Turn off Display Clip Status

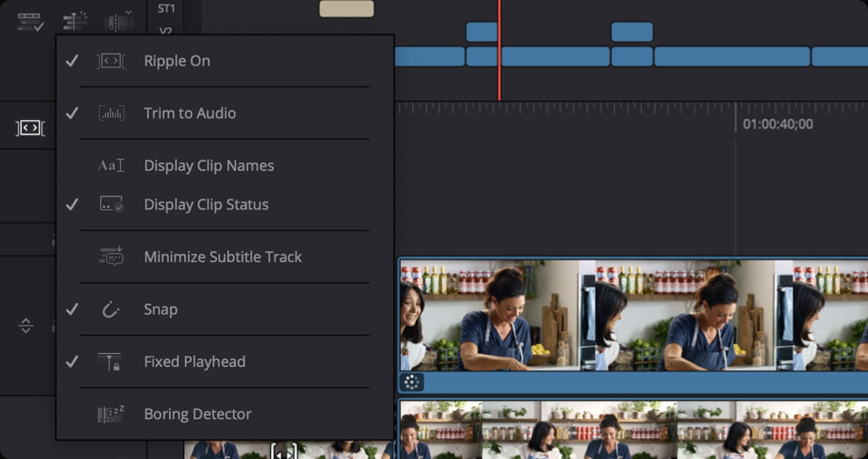206,204
